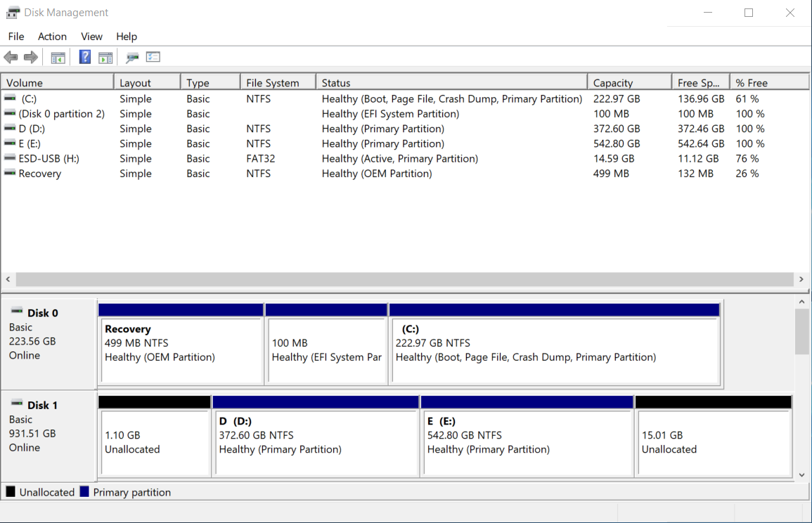Sort by the Status column header
This screenshot has height=523, width=812.
pos(451,83)
